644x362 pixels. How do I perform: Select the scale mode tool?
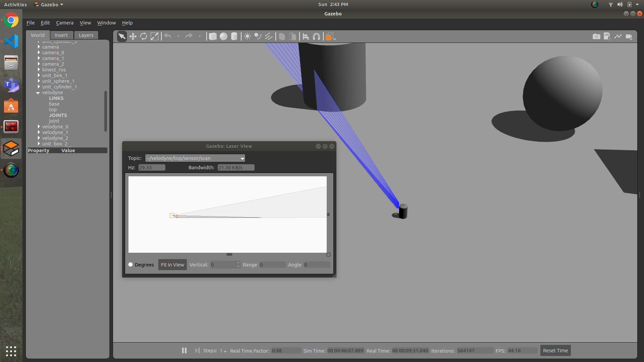[x=154, y=37]
